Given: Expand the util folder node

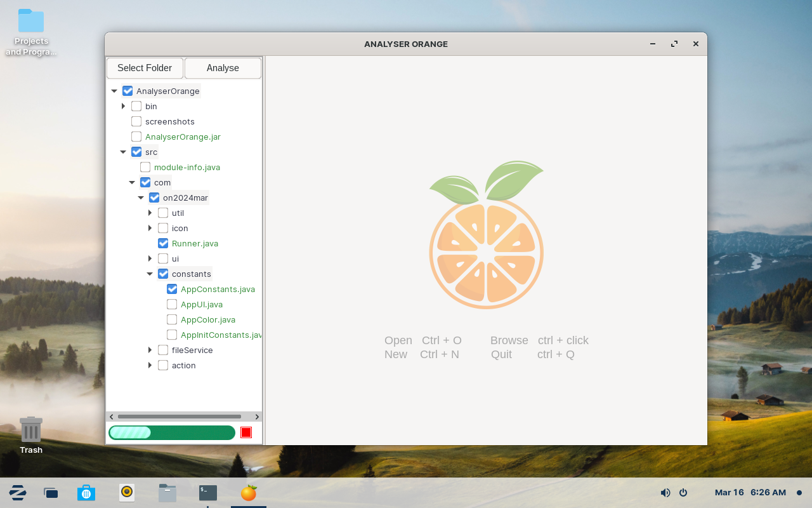Looking at the screenshot, I should (x=150, y=213).
